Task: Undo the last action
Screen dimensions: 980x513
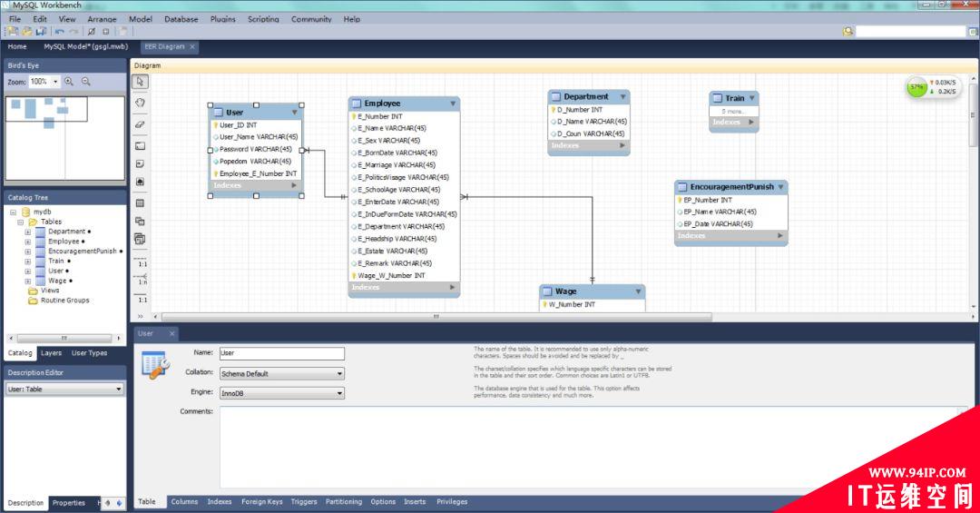Action: click(x=59, y=31)
